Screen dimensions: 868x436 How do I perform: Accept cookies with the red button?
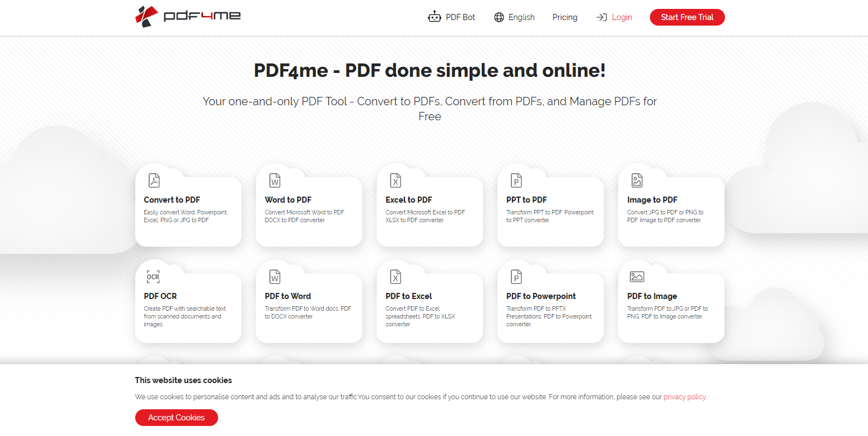click(176, 418)
